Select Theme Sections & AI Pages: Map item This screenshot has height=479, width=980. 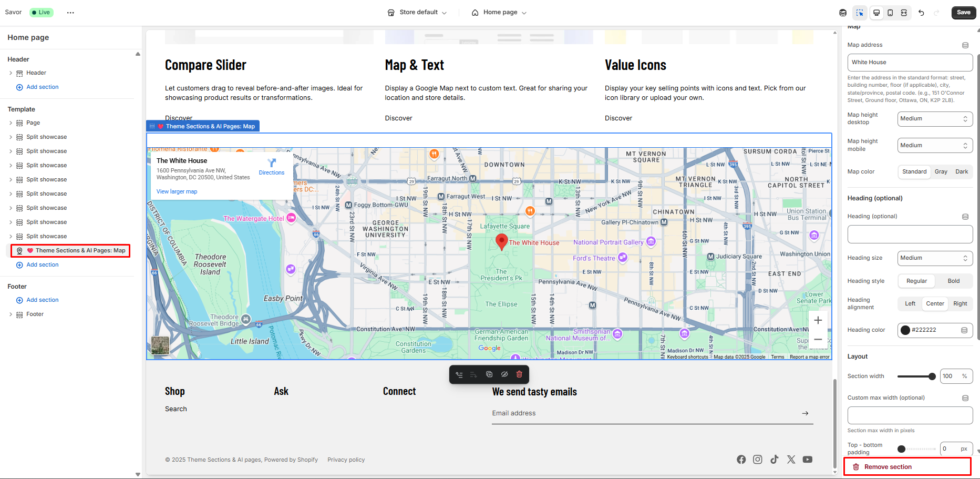70,251
